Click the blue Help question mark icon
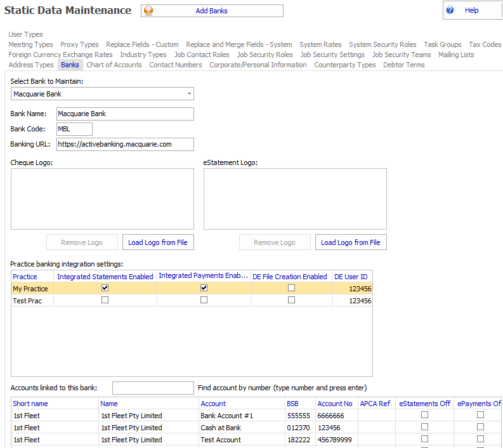 coord(450,10)
